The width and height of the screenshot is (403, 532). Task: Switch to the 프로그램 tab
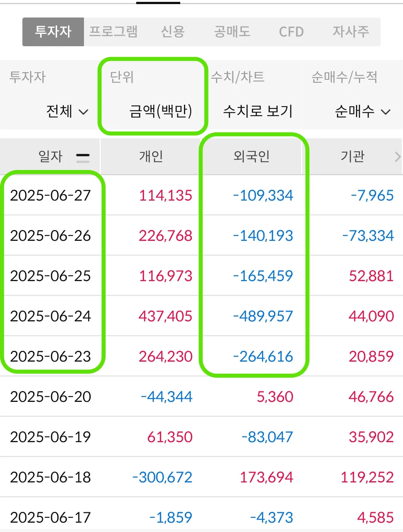pos(114,32)
